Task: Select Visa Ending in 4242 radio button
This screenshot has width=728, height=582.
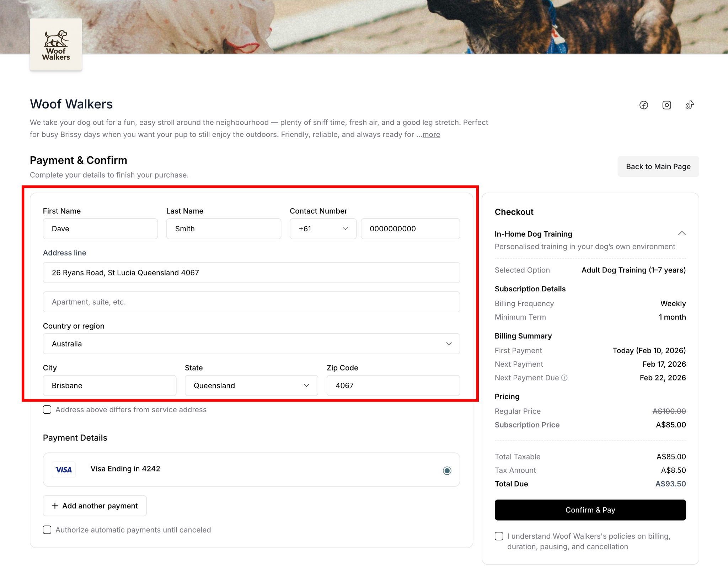Action: coord(447,470)
